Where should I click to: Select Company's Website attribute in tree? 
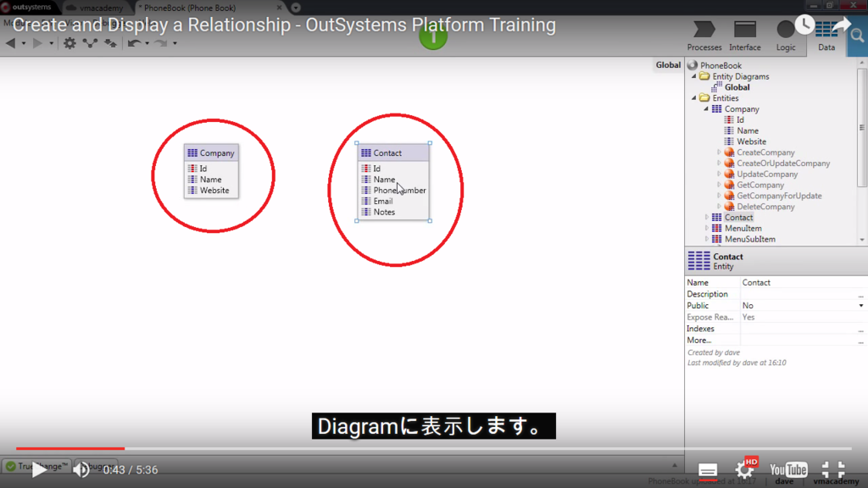751,141
